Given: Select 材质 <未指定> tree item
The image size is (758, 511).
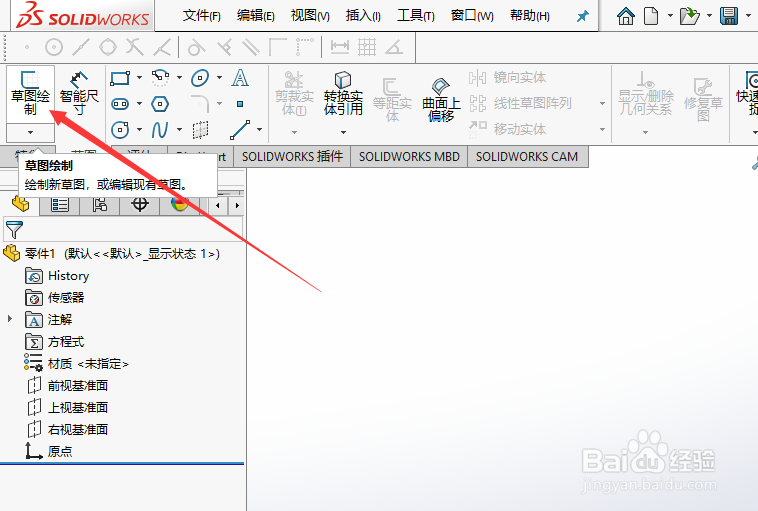Looking at the screenshot, I should click(x=77, y=364).
